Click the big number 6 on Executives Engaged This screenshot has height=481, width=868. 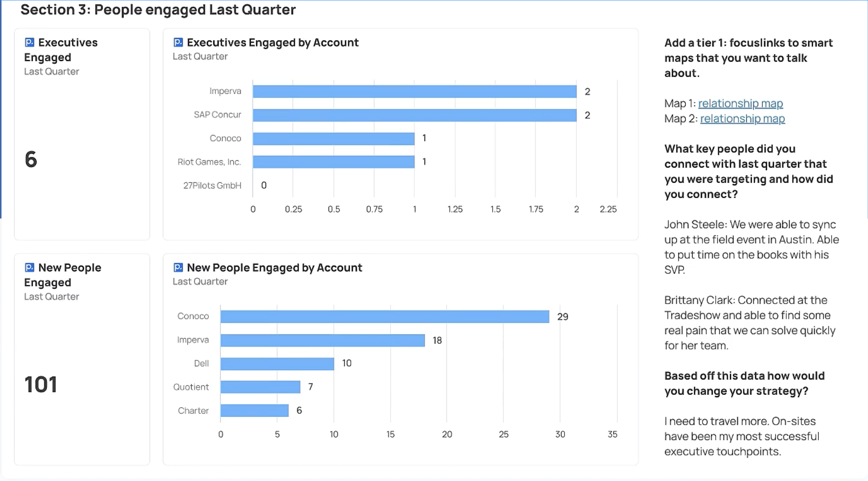click(31, 159)
